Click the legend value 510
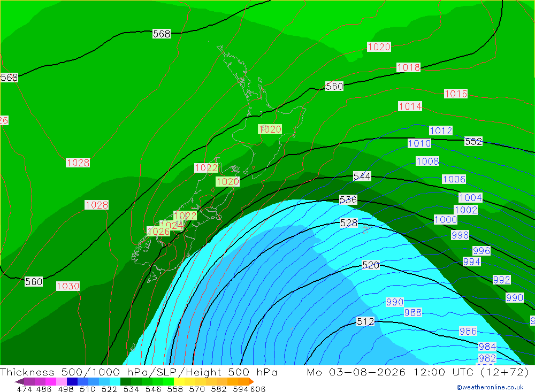The height and width of the screenshot is (392, 535). pyautogui.click(x=87, y=389)
